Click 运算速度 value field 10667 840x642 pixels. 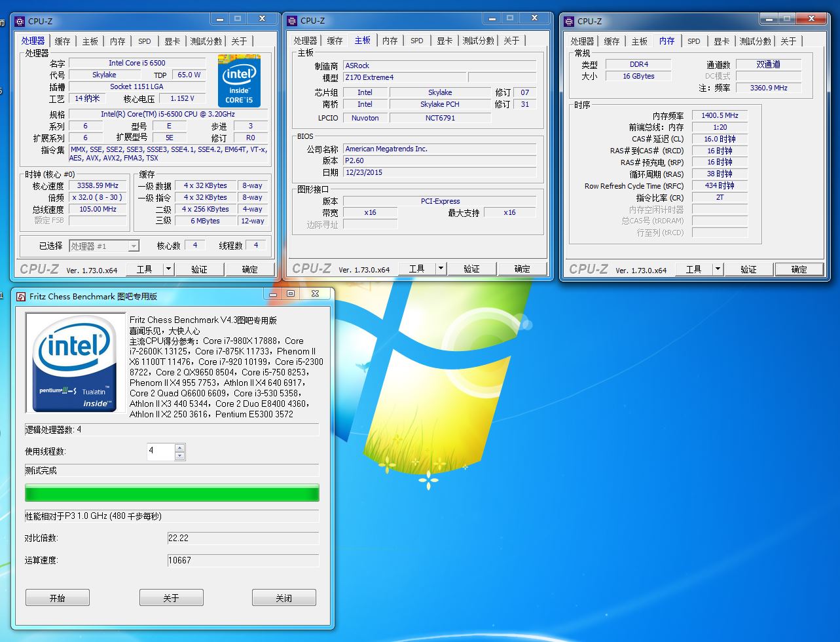point(243,560)
